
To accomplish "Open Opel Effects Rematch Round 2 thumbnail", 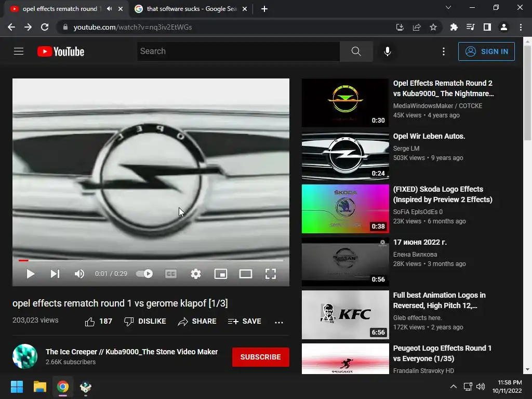I will pyautogui.click(x=345, y=103).
